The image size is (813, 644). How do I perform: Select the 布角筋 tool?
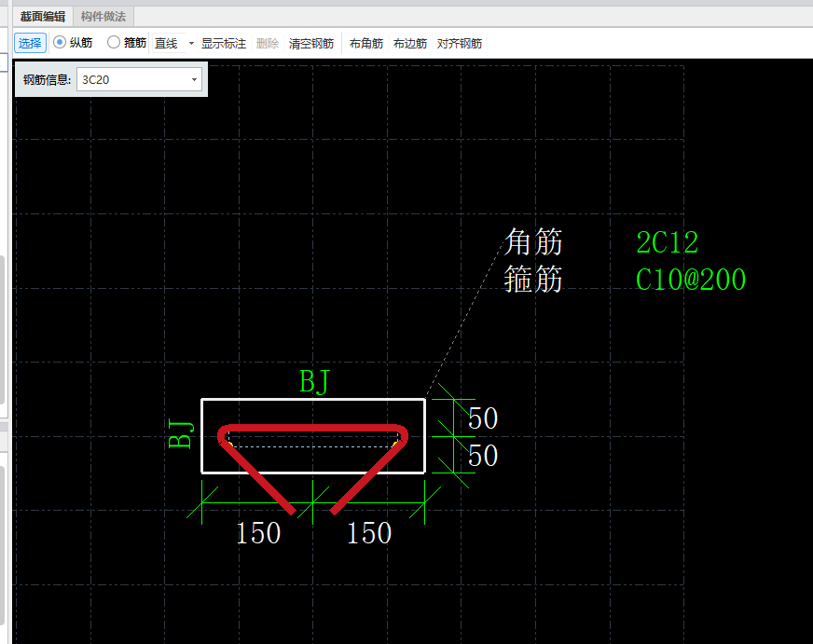coord(365,43)
